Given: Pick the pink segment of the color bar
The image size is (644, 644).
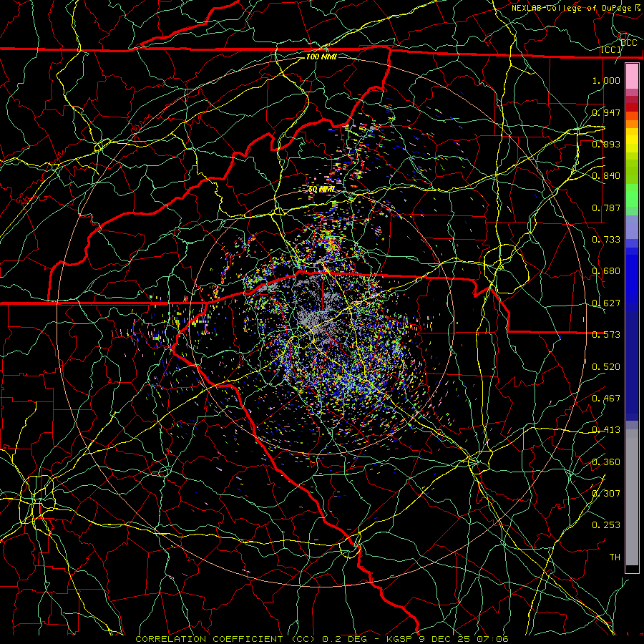Looking at the screenshot, I should (x=632, y=76).
